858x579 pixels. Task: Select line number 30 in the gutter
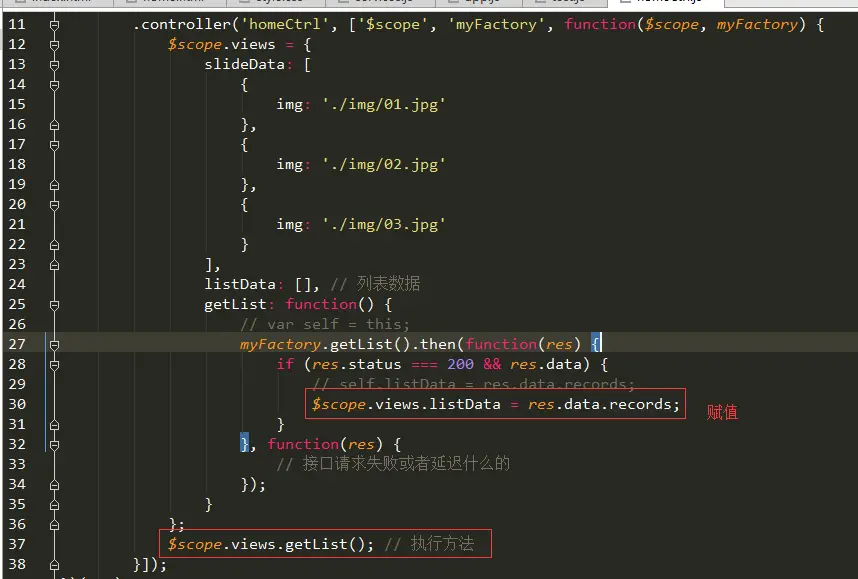[17, 404]
